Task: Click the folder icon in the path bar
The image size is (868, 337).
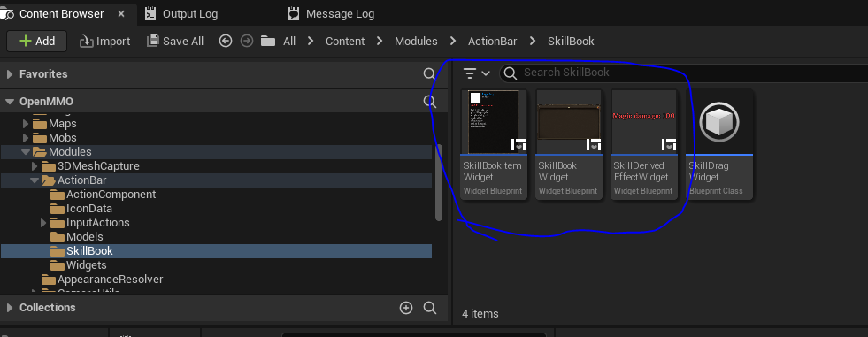Action: pyautogui.click(x=268, y=41)
